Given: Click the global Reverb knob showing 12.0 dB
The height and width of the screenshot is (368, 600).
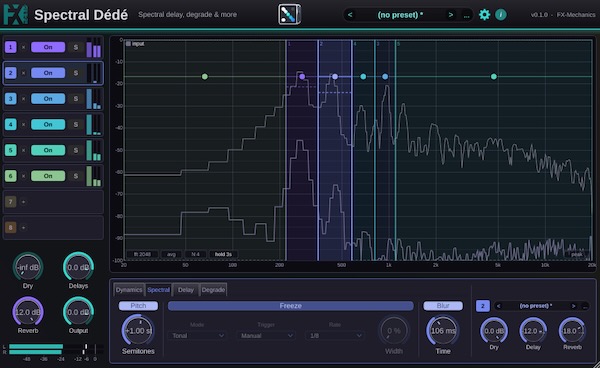Looking at the screenshot, I should 28,312.
